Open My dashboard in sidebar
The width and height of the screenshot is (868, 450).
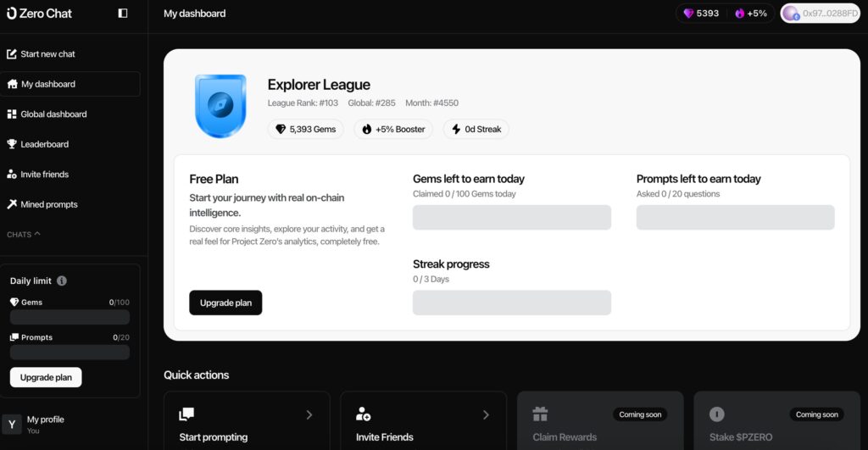pyautogui.click(x=70, y=84)
